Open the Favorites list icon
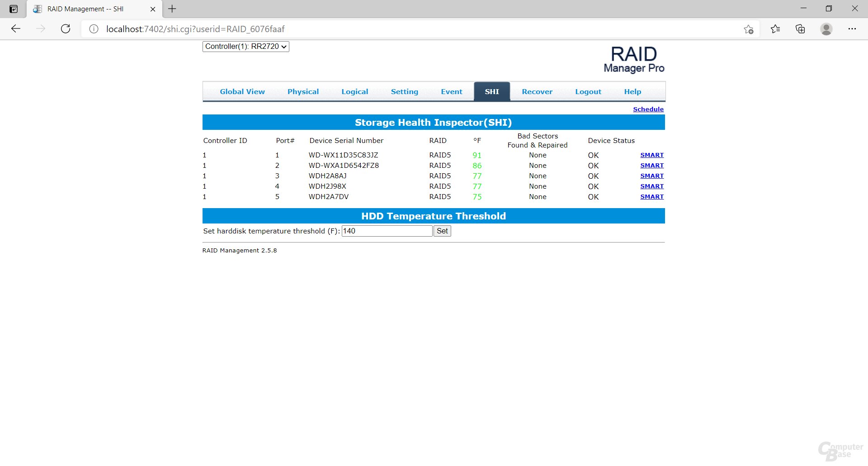The width and height of the screenshot is (868, 466). pos(775,29)
